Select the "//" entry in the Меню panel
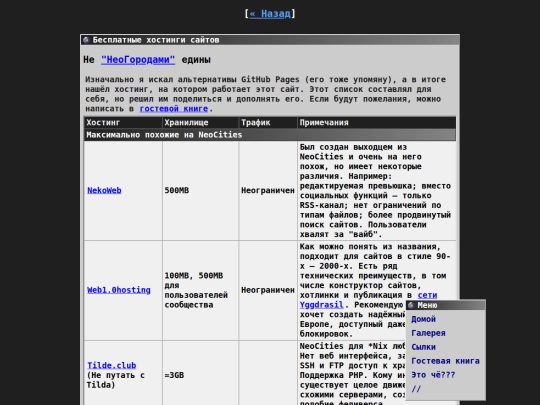 pos(416,389)
